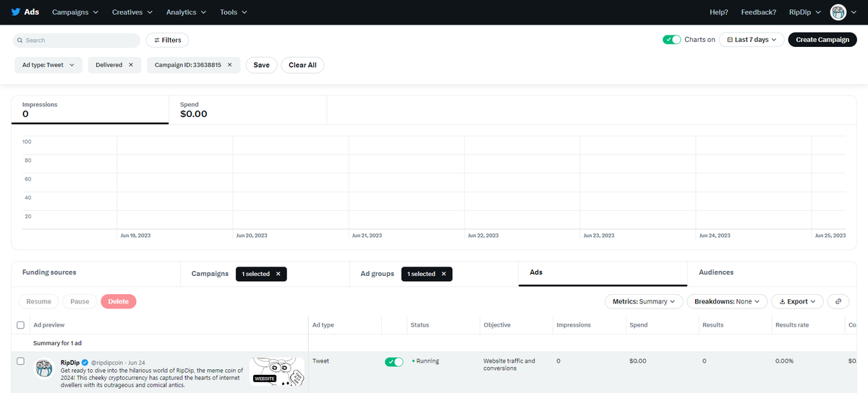Remove the Campaign ID filter chip

(x=229, y=65)
